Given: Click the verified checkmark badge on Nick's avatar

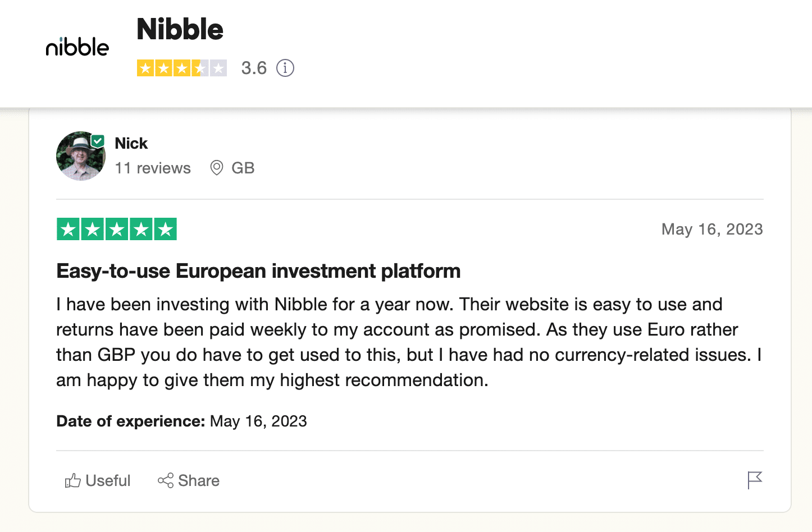Looking at the screenshot, I should tap(98, 139).
